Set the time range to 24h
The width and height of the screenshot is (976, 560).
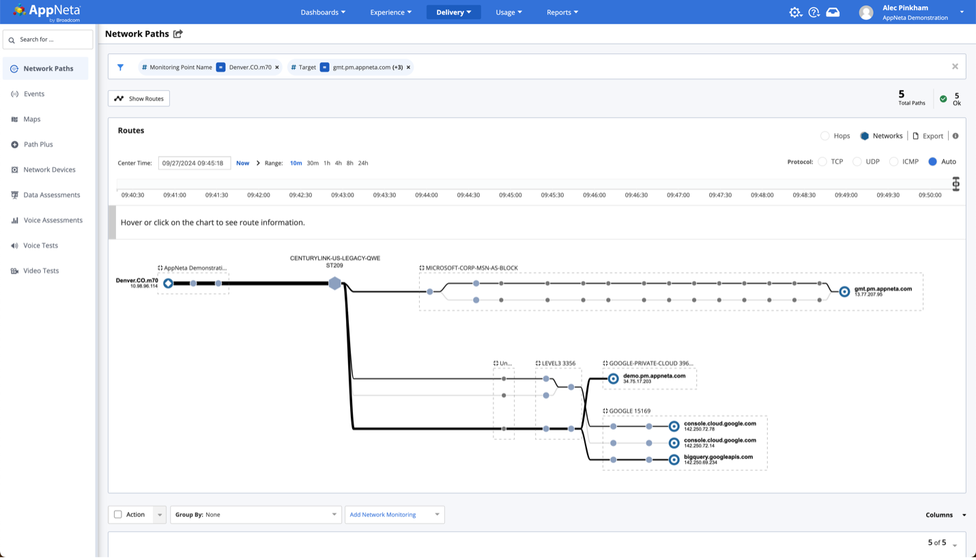(x=363, y=163)
